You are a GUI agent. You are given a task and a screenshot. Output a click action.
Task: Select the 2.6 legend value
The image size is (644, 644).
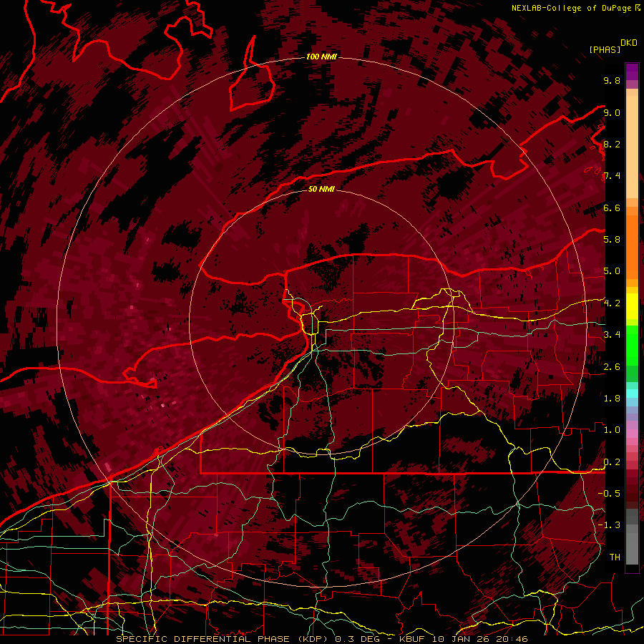pos(612,366)
